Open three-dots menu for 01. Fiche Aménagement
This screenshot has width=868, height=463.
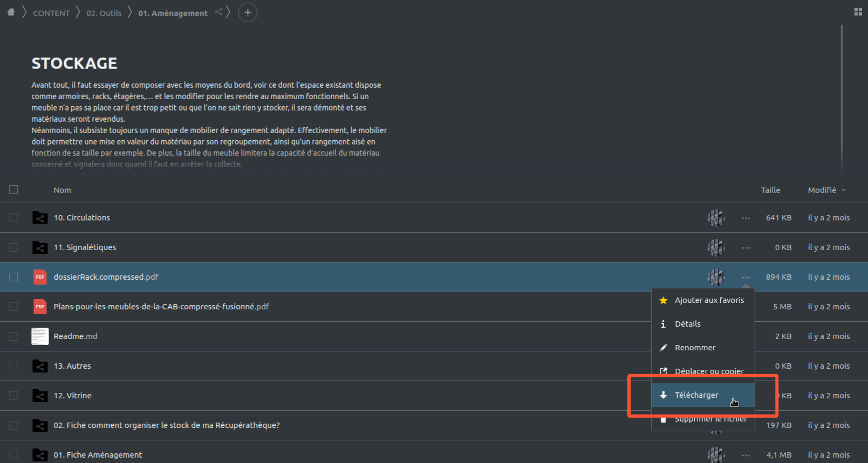coord(746,455)
